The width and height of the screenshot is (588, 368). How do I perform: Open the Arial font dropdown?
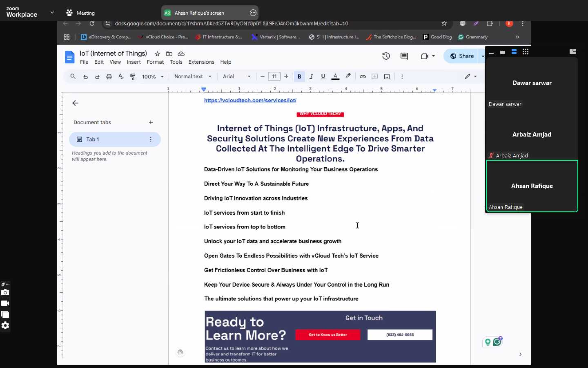(237, 76)
